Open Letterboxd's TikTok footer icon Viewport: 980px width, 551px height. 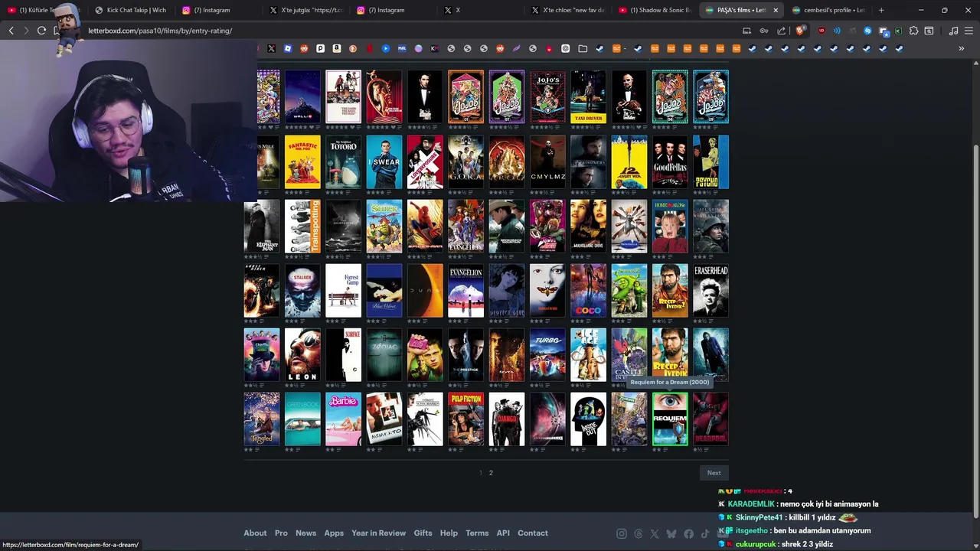(x=705, y=533)
